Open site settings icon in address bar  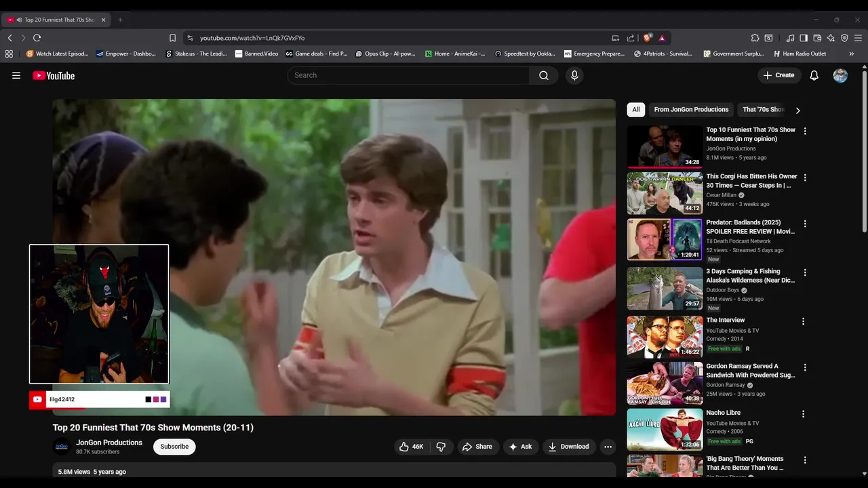click(190, 38)
